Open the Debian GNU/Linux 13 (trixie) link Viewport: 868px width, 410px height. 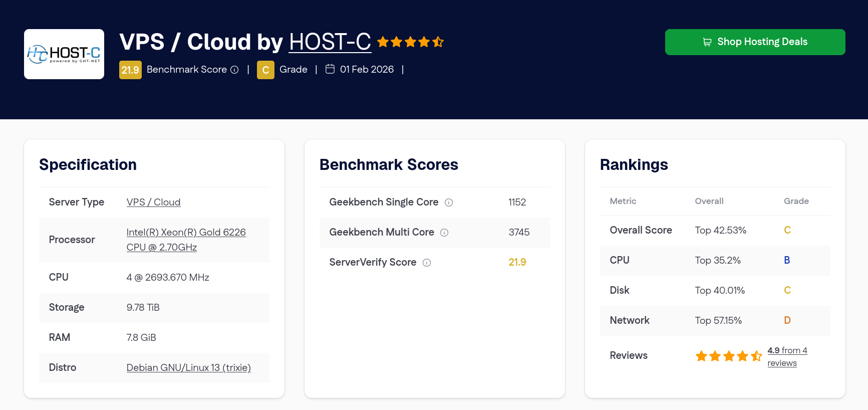pos(188,367)
